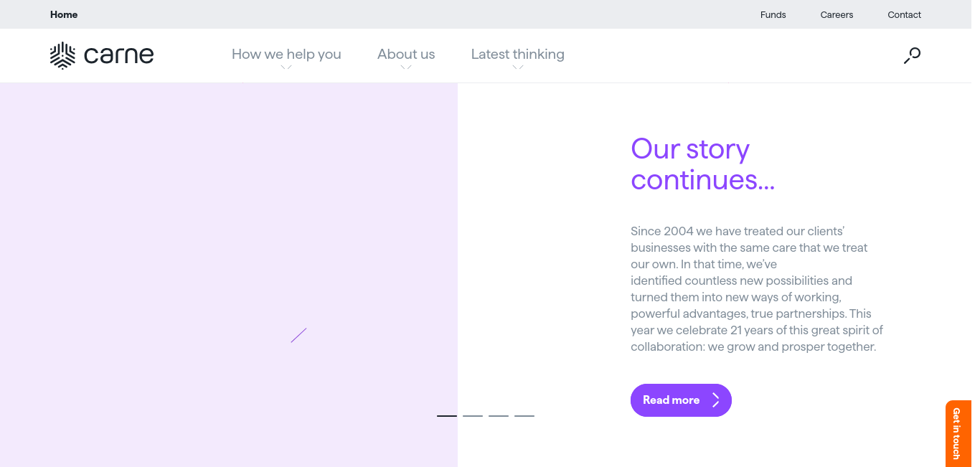Viewport: 980px width, 467px height.
Task: Expand chevron under About us
Action: (x=406, y=67)
